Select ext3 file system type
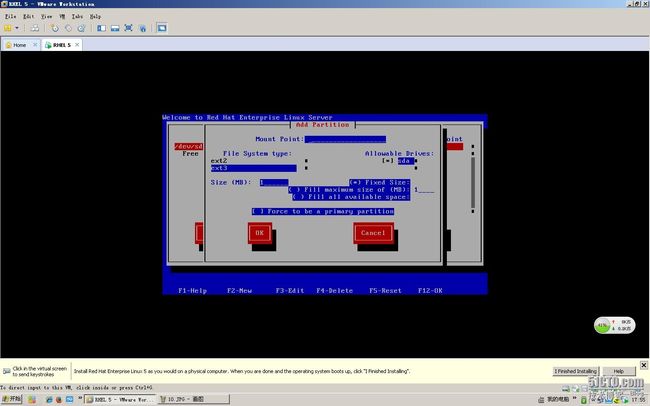 (253, 168)
